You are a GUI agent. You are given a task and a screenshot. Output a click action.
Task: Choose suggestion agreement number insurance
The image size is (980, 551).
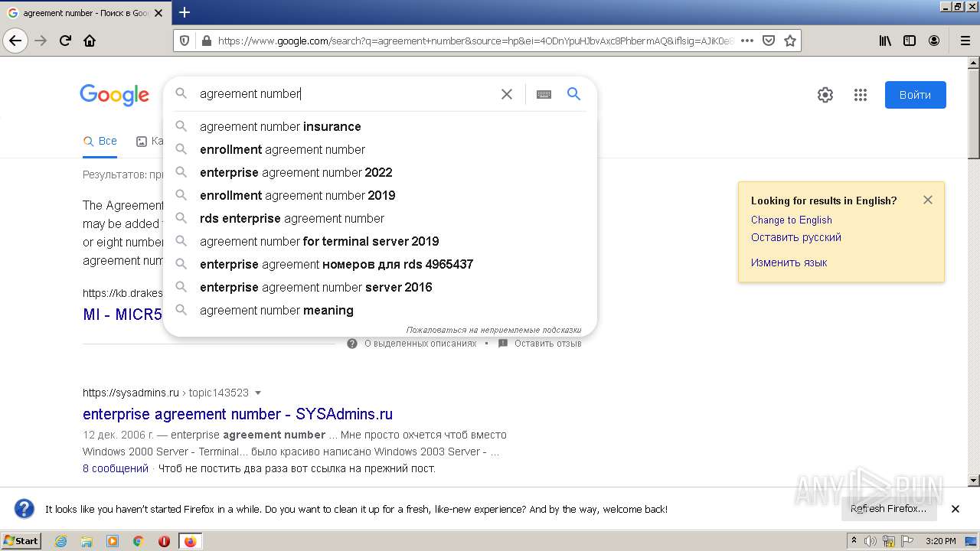(x=380, y=126)
